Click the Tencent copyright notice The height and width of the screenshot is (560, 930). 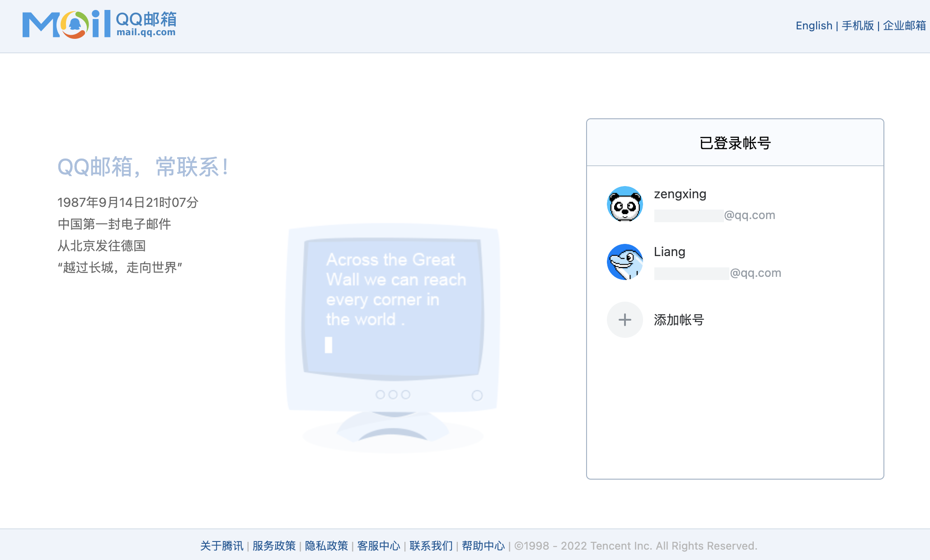[x=636, y=546]
